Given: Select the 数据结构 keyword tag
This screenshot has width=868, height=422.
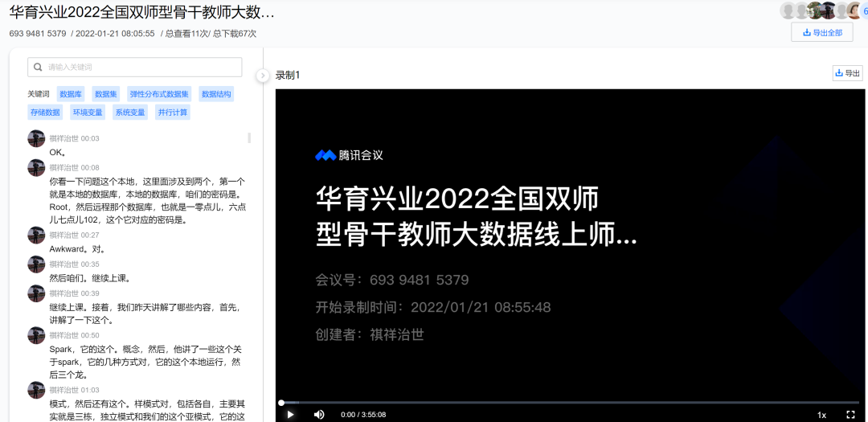Looking at the screenshot, I should 216,94.
